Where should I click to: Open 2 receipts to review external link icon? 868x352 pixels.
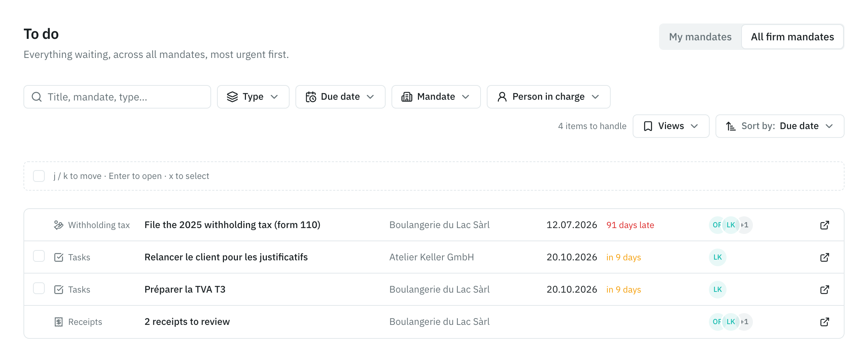(x=824, y=322)
